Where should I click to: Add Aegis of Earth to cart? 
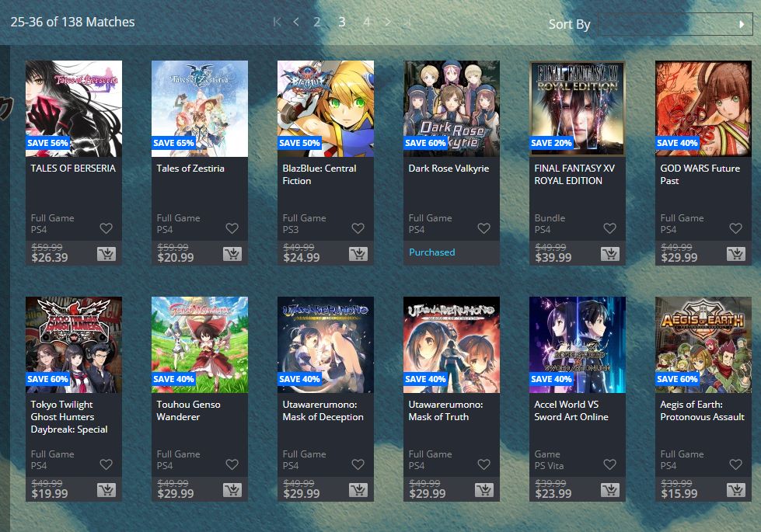point(736,490)
